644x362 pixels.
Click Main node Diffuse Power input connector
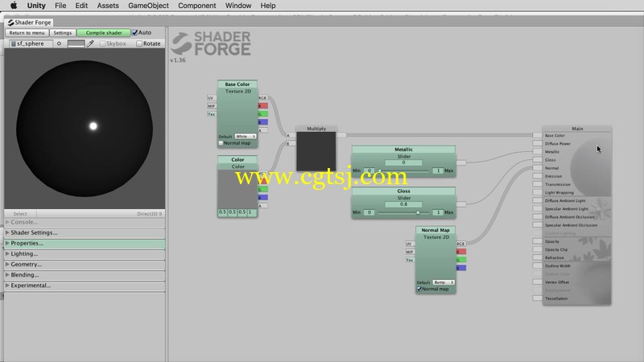pos(537,143)
